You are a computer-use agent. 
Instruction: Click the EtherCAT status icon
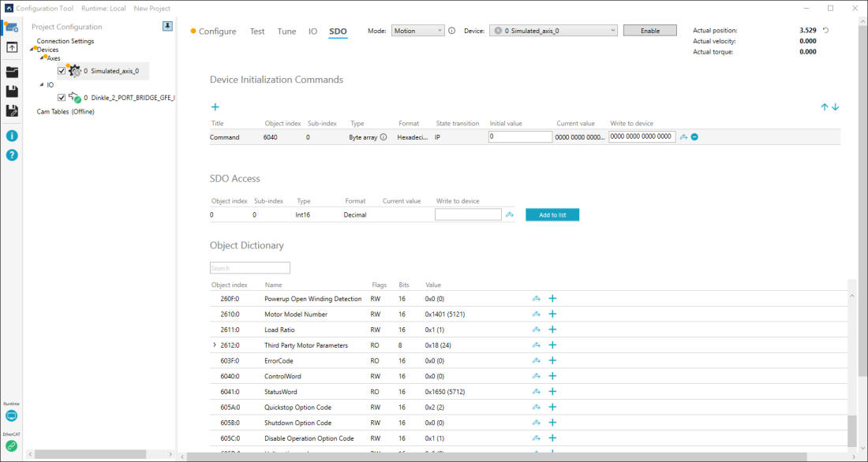click(11, 445)
